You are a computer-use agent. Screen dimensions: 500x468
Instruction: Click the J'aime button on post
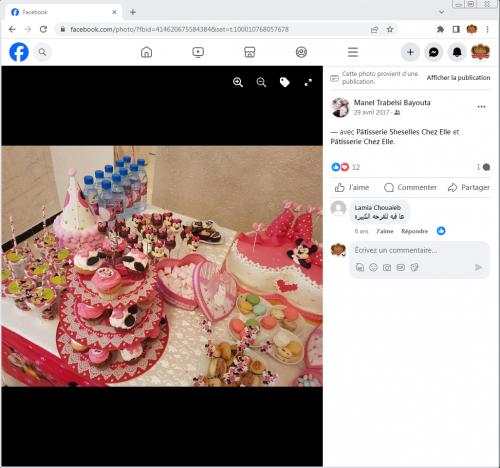click(352, 187)
